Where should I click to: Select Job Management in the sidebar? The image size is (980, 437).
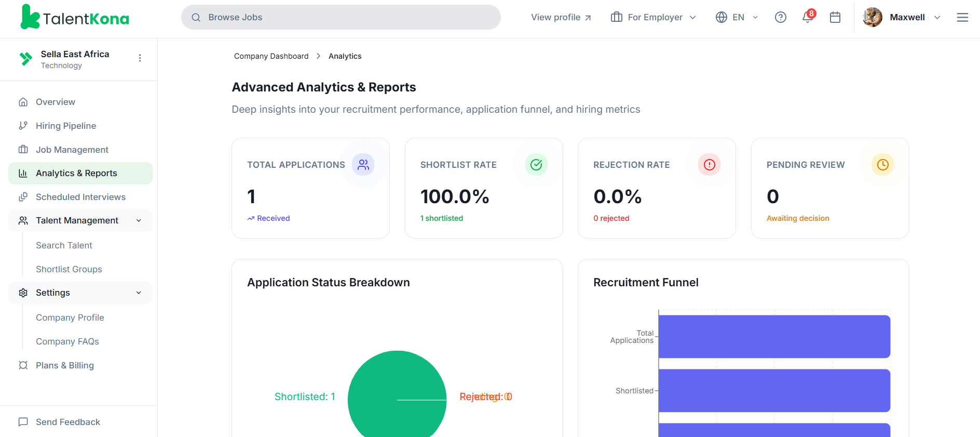[x=72, y=150]
